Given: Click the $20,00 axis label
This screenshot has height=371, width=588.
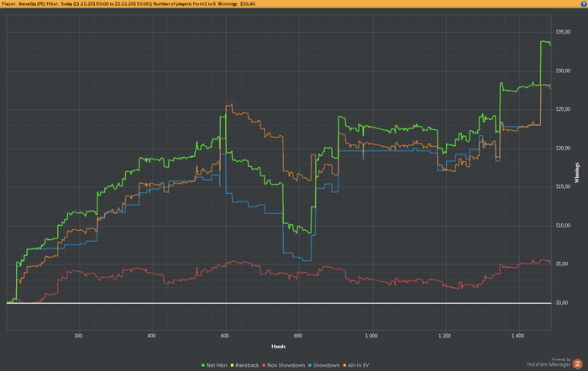Looking at the screenshot, I should 563,148.
